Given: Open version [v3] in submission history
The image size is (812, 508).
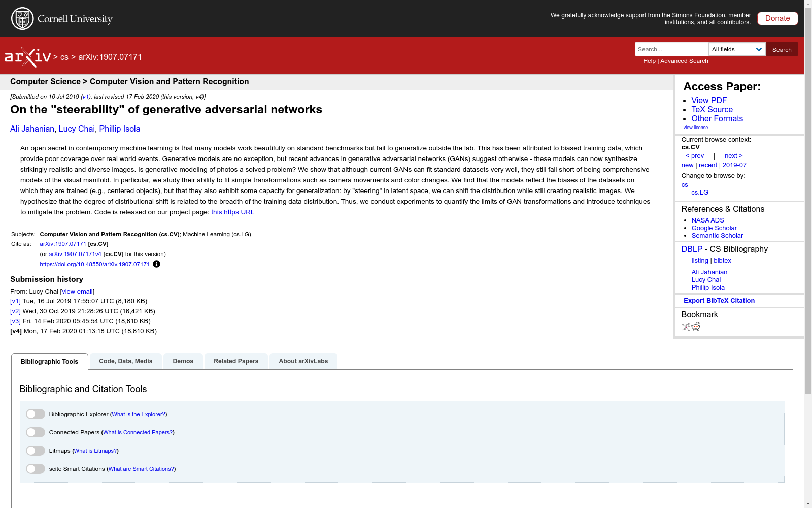Looking at the screenshot, I should click(15, 321).
